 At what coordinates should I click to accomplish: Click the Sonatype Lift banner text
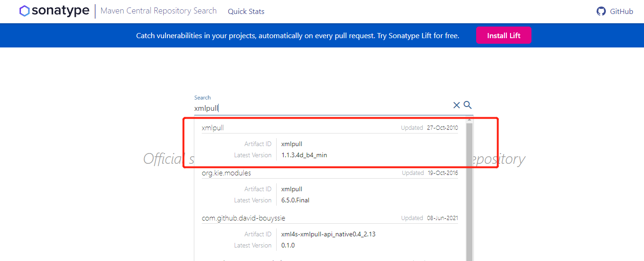[x=298, y=35]
